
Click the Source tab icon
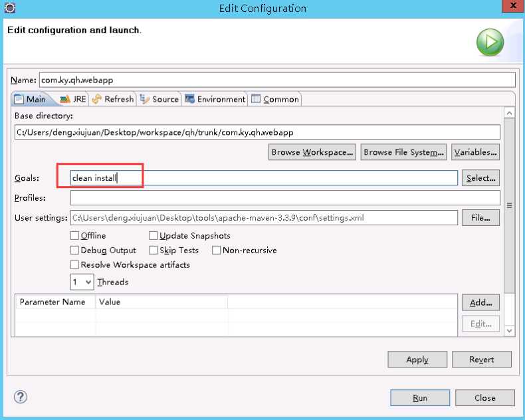pos(144,99)
